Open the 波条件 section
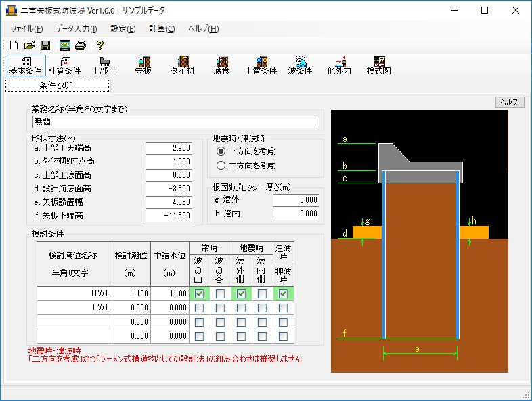The height and width of the screenshot is (401, 532). click(300, 66)
